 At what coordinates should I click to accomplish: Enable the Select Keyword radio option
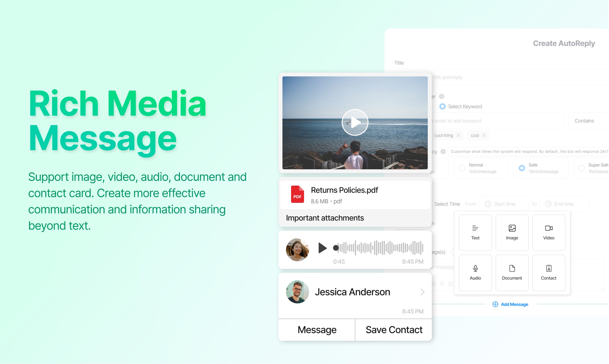click(x=443, y=107)
